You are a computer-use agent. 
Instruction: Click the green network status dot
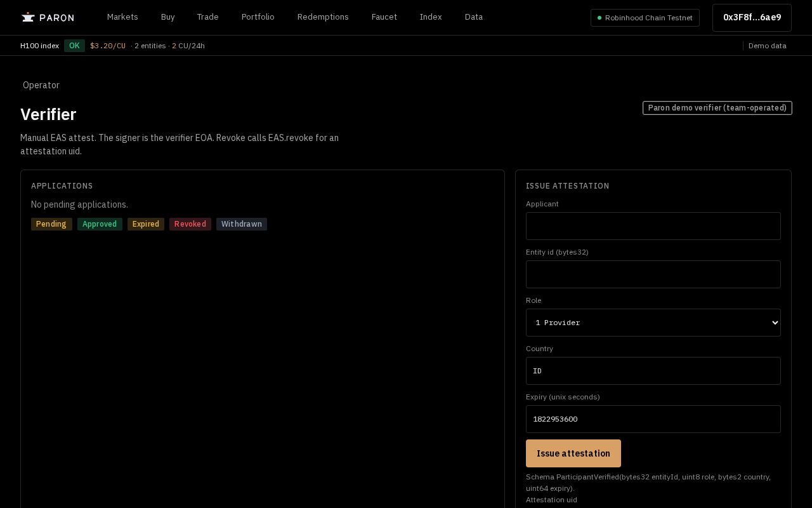(599, 18)
